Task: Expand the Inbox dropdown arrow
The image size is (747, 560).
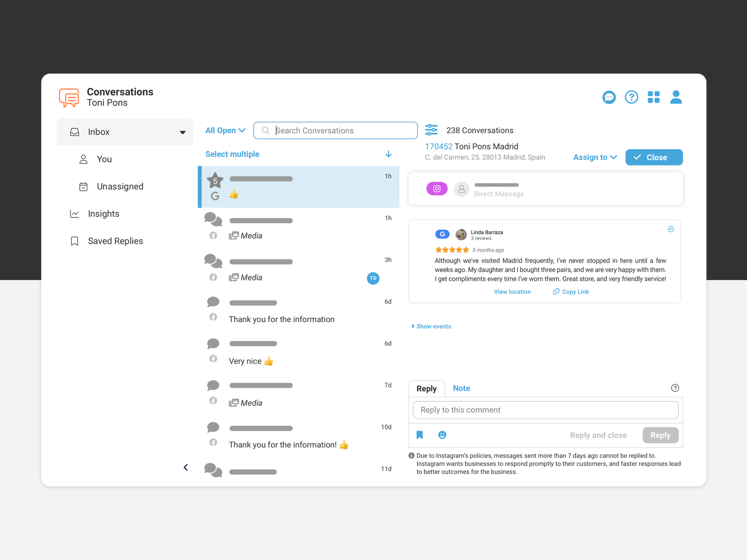Action: [x=183, y=133]
